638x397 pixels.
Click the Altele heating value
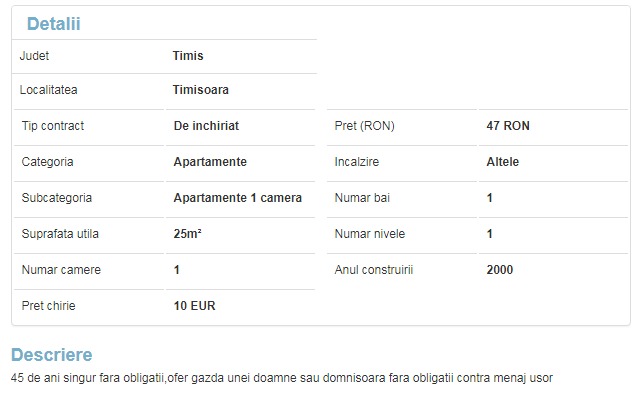pos(503,162)
